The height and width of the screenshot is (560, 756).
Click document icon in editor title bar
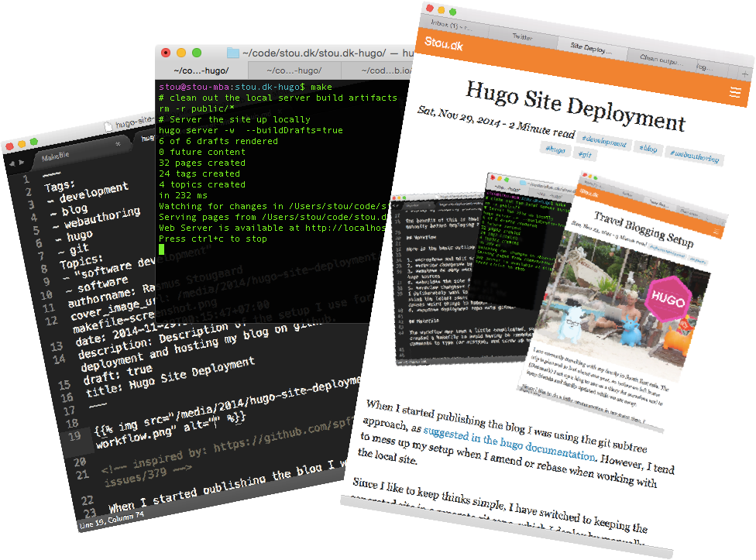[x=108, y=127]
